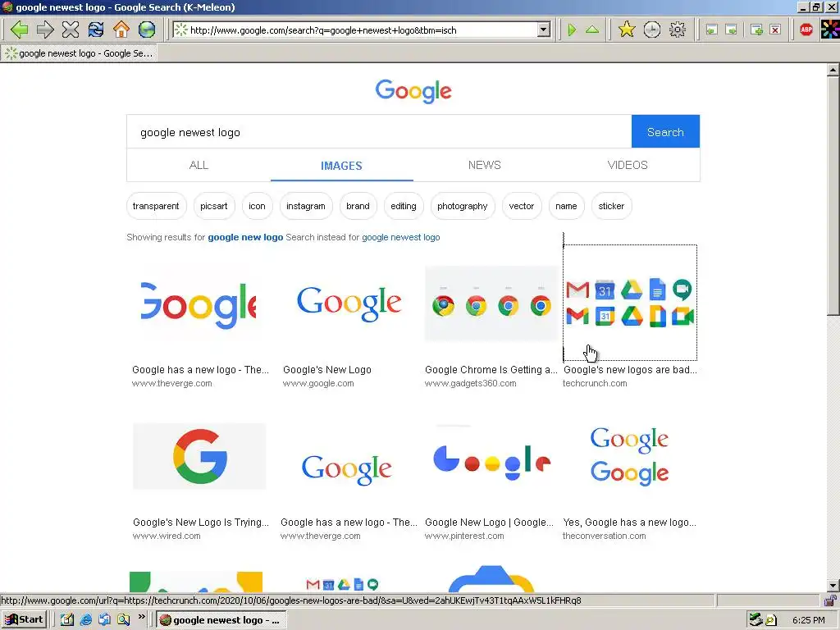
Task: Click the green Up triangle icon
Action: pos(592,30)
